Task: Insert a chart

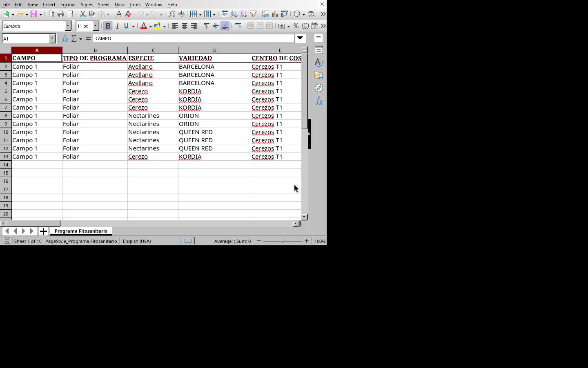Action: [x=275, y=14]
